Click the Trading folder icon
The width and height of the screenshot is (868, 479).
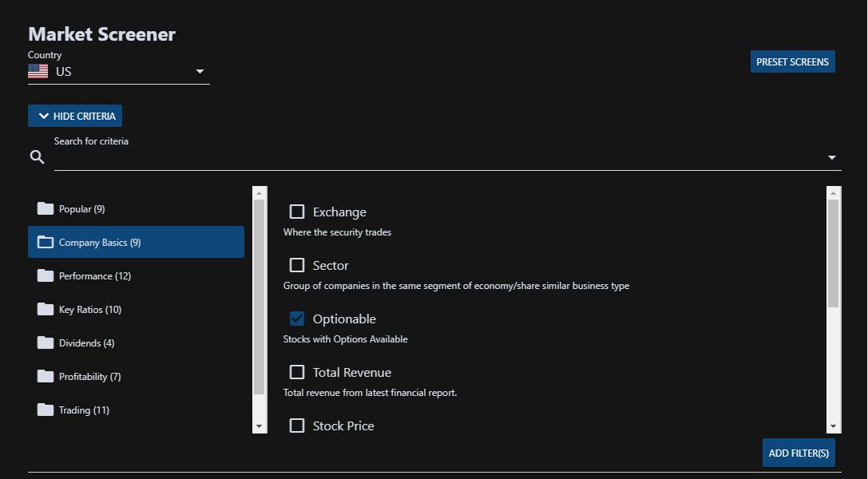tap(46, 410)
